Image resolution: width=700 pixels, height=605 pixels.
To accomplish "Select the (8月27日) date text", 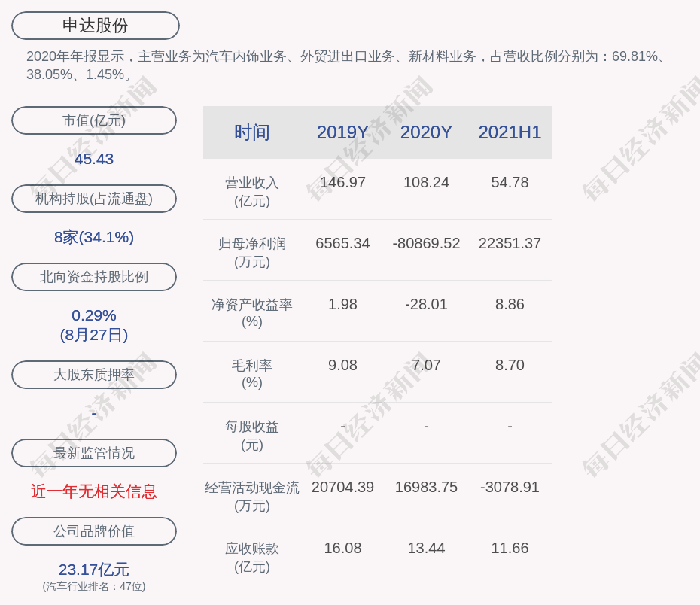I will click(x=94, y=335).
